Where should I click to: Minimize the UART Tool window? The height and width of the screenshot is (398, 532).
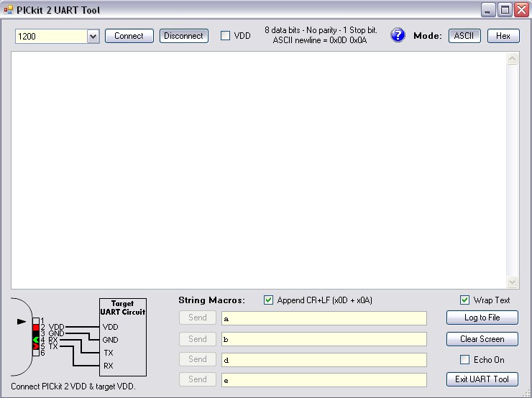point(487,10)
